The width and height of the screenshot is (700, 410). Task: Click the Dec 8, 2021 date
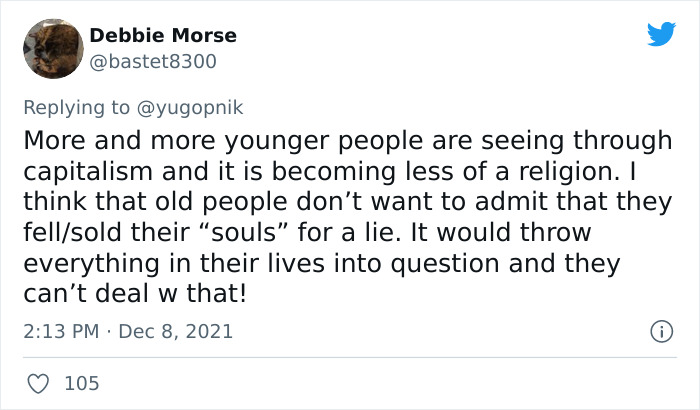click(176, 331)
